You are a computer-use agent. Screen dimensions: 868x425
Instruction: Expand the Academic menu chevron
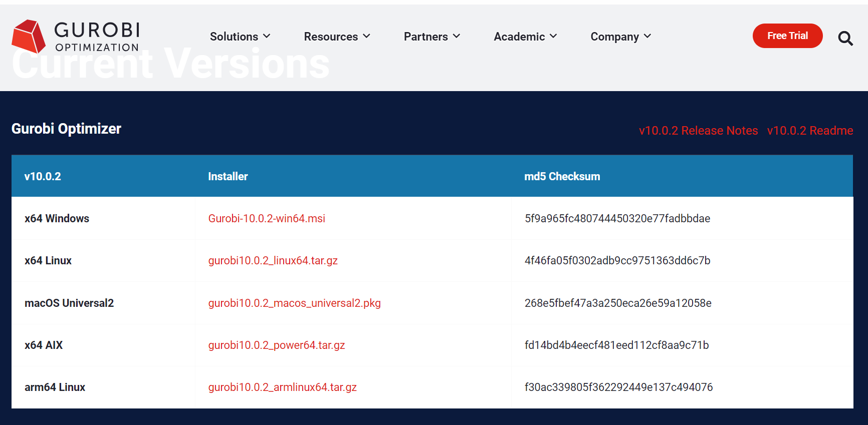coord(553,36)
